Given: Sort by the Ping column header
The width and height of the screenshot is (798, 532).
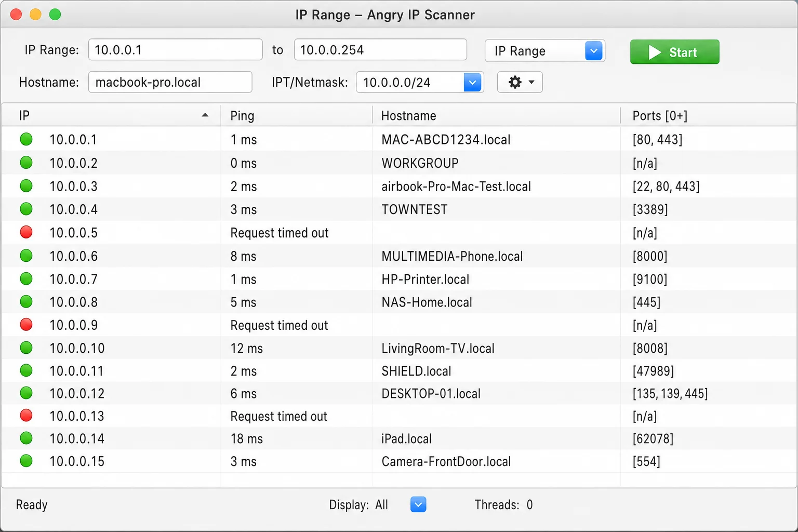Looking at the screenshot, I should pyautogui.click(x=297, y=115).
